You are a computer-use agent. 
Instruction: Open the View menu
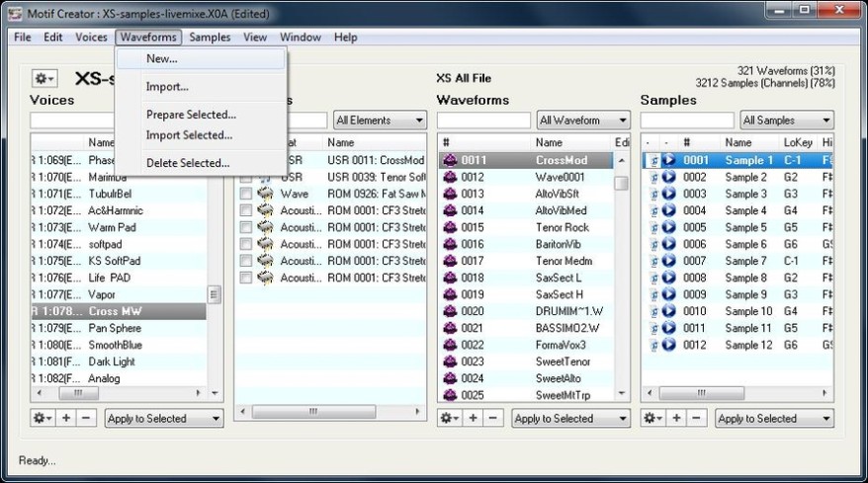(255, 38)
